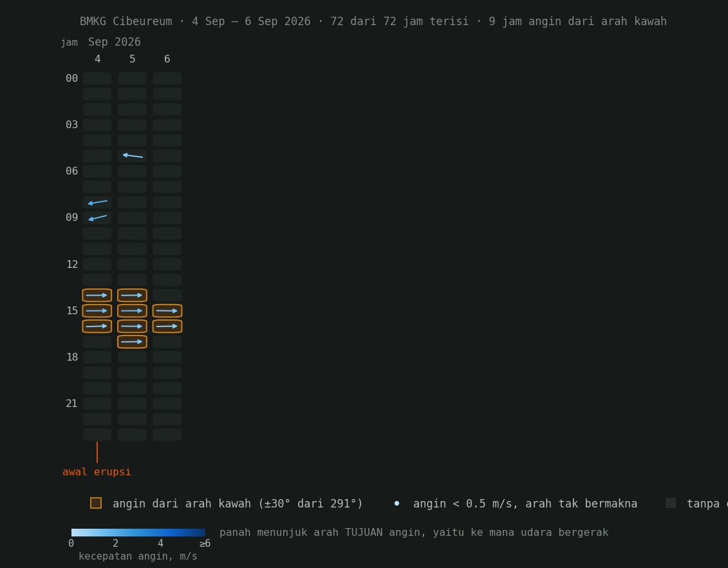The height and width of the screenshot is (568, 728).
Task: Click the hour label 12
Action: coord(72,264)
